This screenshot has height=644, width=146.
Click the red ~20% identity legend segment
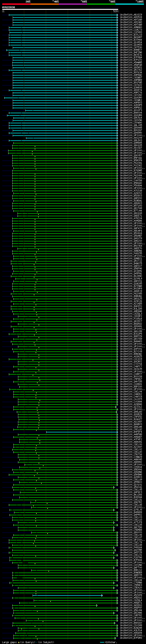[x=16, y=4]
